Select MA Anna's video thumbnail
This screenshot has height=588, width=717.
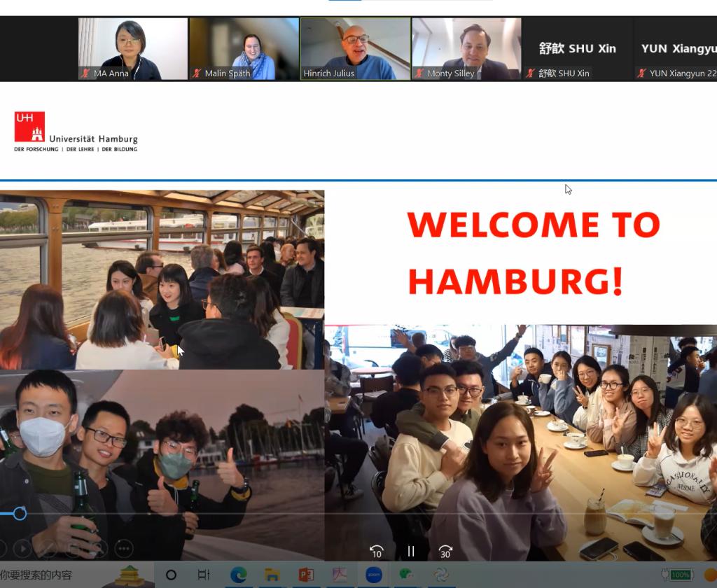pos(133,48)
